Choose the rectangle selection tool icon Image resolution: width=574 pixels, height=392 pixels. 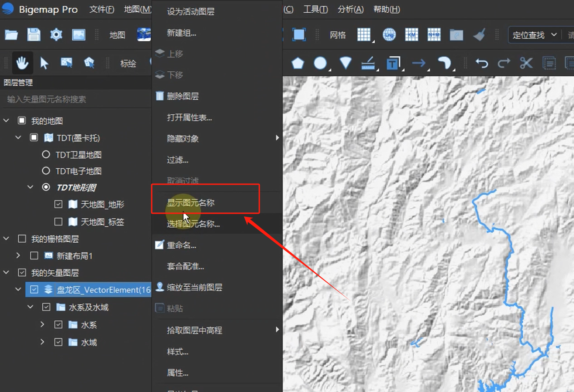tap(67, 63)
